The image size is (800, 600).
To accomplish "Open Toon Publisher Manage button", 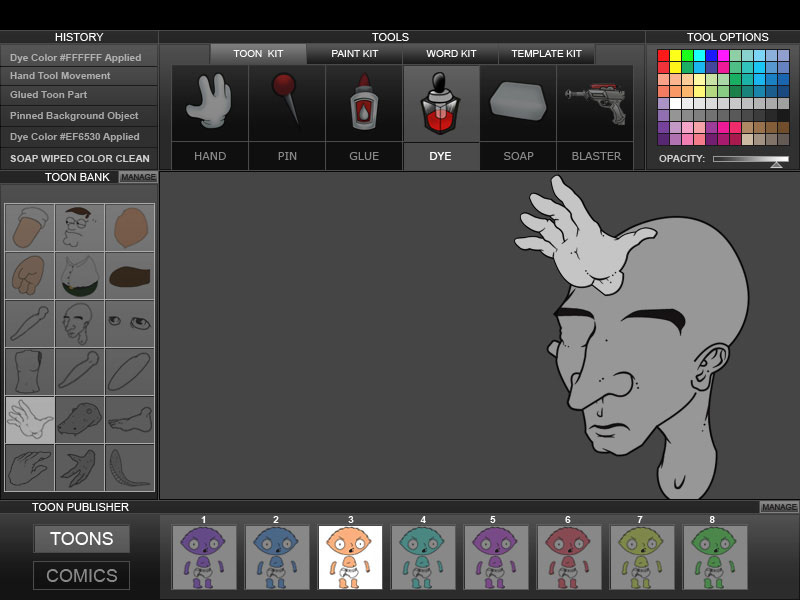I will (x=779, y=507).
